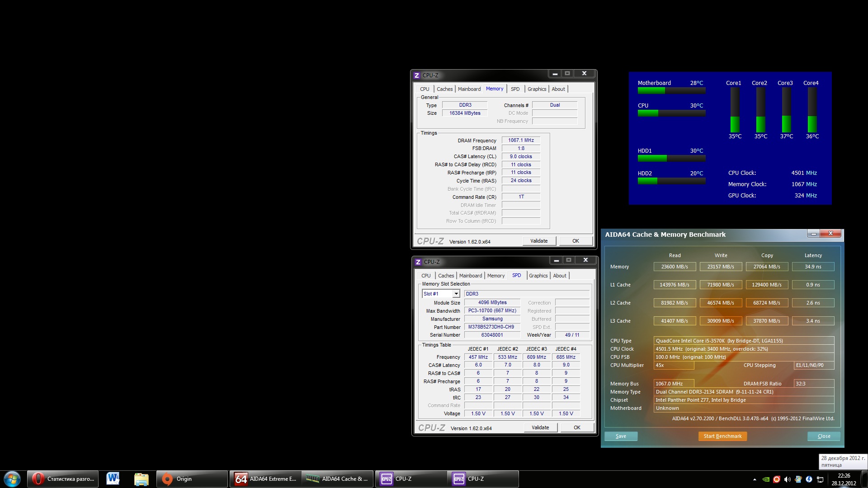Open Daemon Tools lightning tray icon

(x=809, y=479)
